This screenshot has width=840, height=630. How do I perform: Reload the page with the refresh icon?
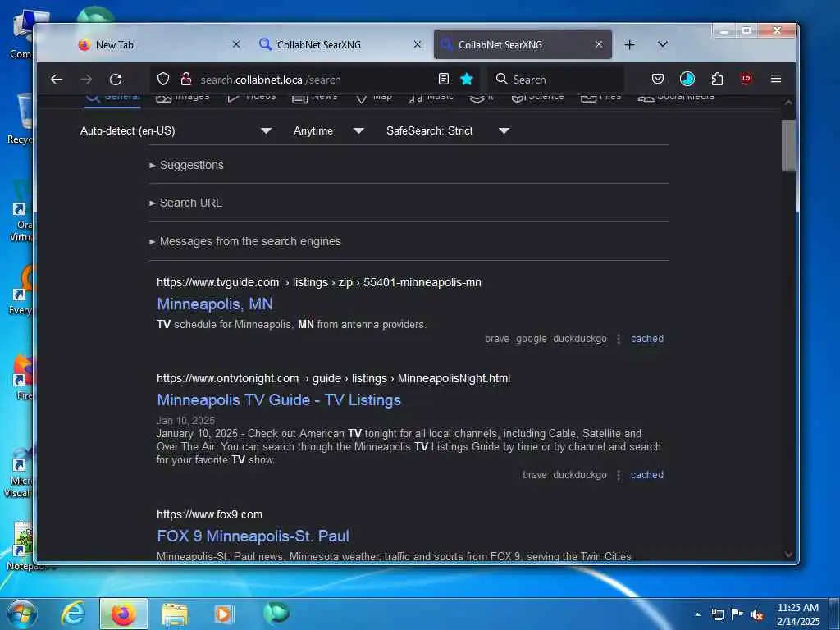pos(116,80)
